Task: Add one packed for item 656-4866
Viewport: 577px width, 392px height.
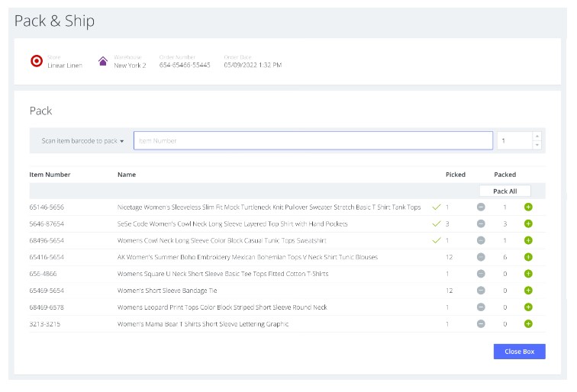Action: click(x=528, y=274)
